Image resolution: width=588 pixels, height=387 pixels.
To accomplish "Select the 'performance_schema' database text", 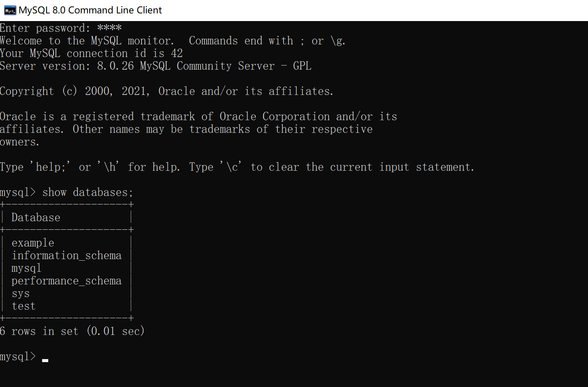I will [67, 281].
